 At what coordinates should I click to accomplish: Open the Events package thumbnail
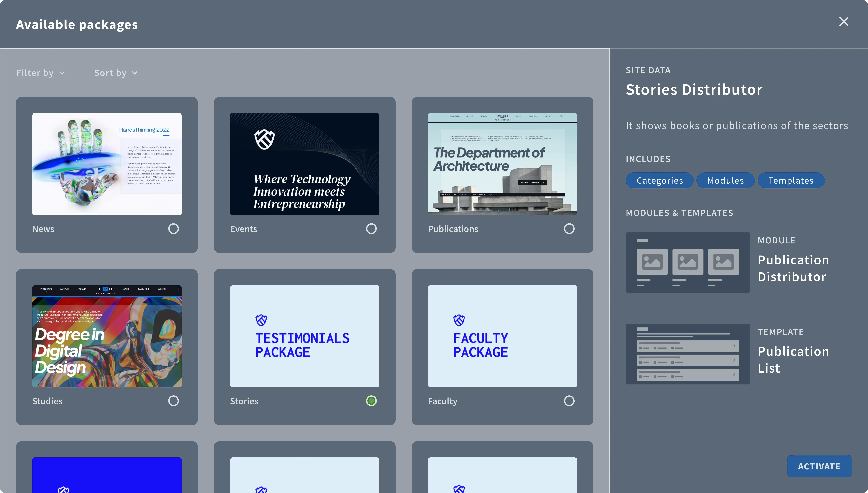304,164
